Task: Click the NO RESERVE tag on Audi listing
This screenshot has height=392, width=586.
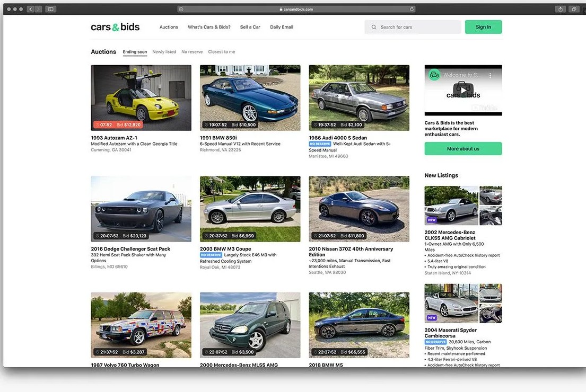Action: 320,144
